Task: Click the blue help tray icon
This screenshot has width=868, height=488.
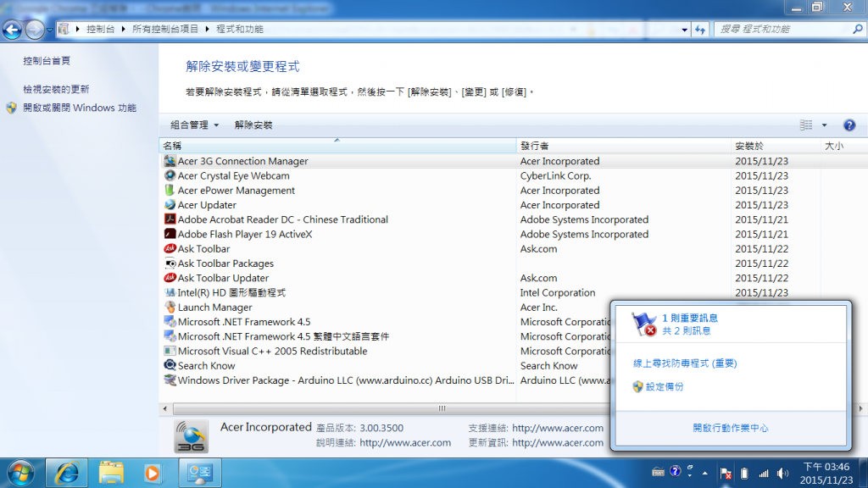Action: pyautogui.click(x=675, y=471)
